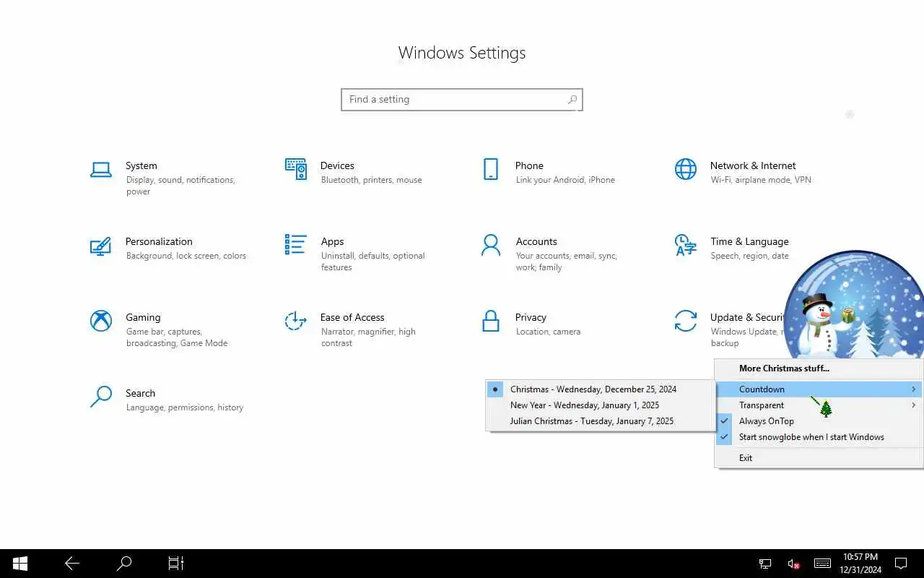The image size is (924, 578).
Task: Click the taskbar clock showing 10:57 PM
Action: tap(860, 564)
